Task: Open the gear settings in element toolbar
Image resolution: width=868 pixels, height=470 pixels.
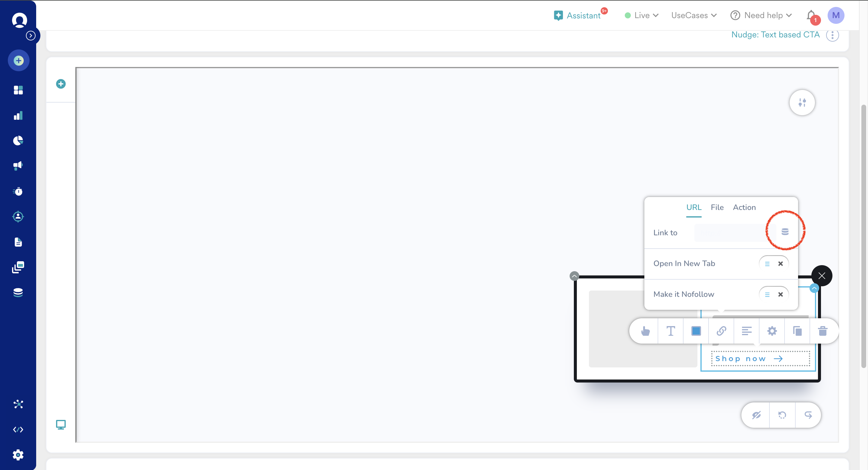Action: click(x=772, y=331)
